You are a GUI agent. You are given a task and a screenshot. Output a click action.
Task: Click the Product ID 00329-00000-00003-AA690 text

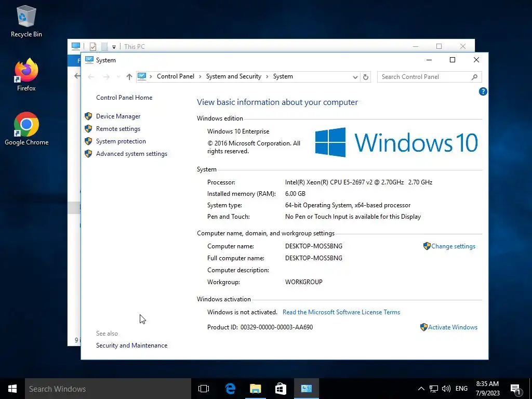[260, 327]
